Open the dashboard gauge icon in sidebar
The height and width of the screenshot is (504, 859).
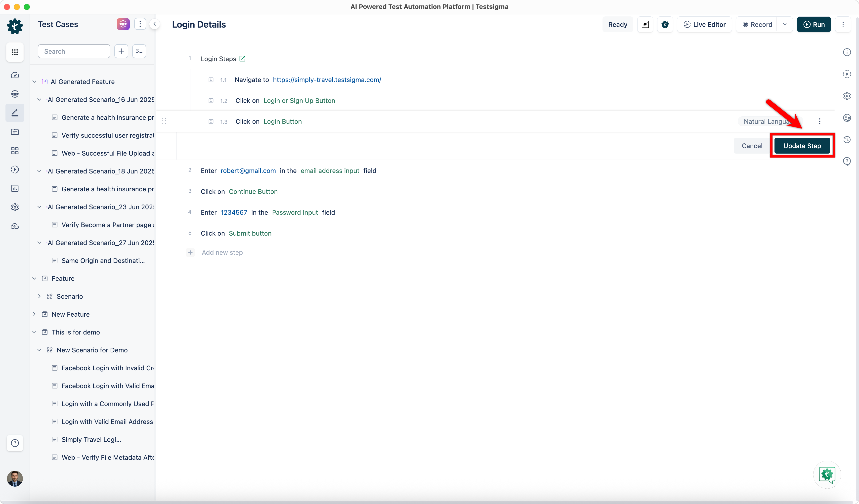[15, 75]
